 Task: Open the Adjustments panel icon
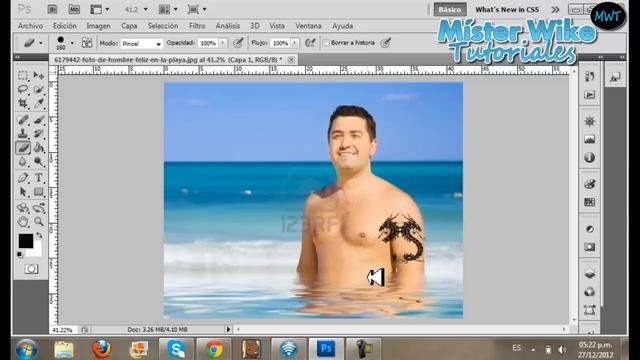[x=589, y=229]
